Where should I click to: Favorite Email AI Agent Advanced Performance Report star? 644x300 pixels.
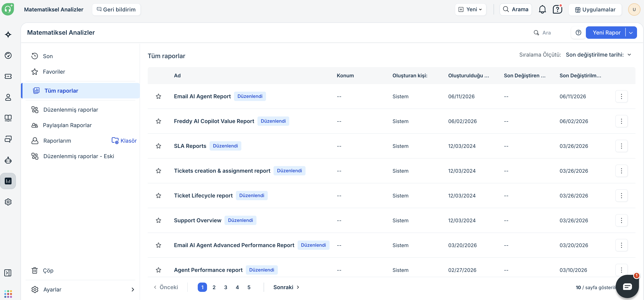(x=158, y=245)
